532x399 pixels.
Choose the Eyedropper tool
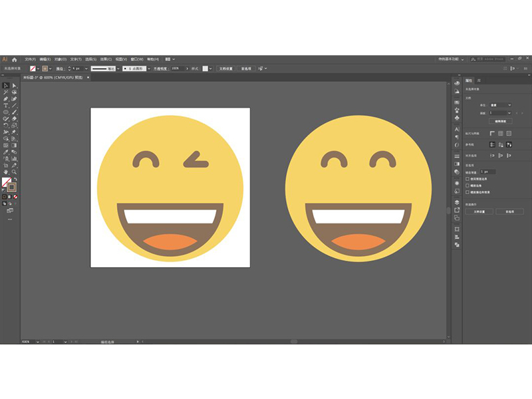click(x=5, y=151)
